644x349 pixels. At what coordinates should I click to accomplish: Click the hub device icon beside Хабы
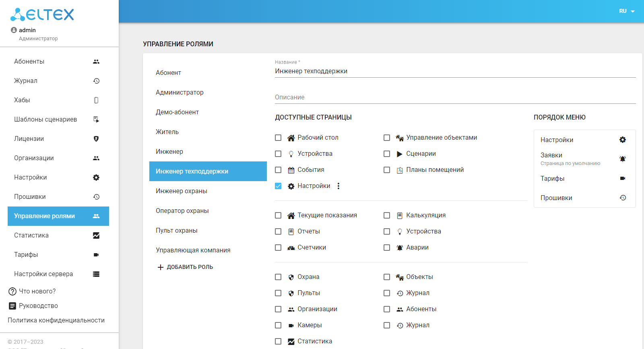(96, 100)
